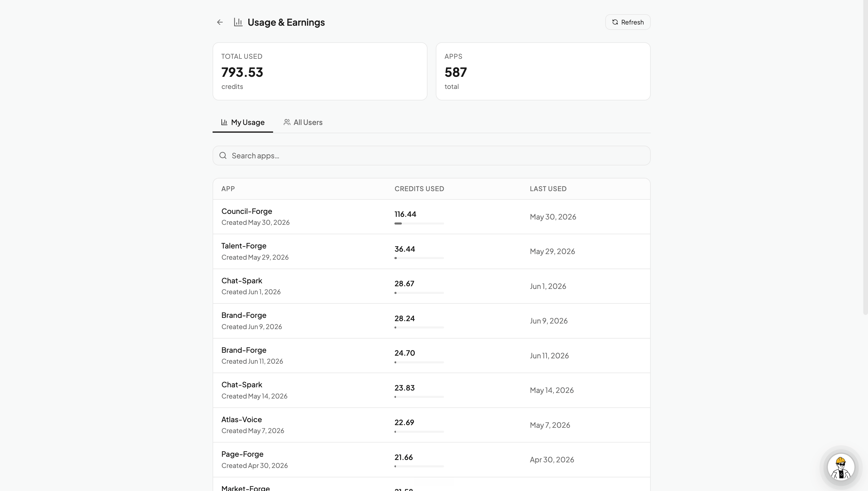The height and width of the screenshot is (491, 868).
Task: Focus the Search apps field
Action: 431,155
